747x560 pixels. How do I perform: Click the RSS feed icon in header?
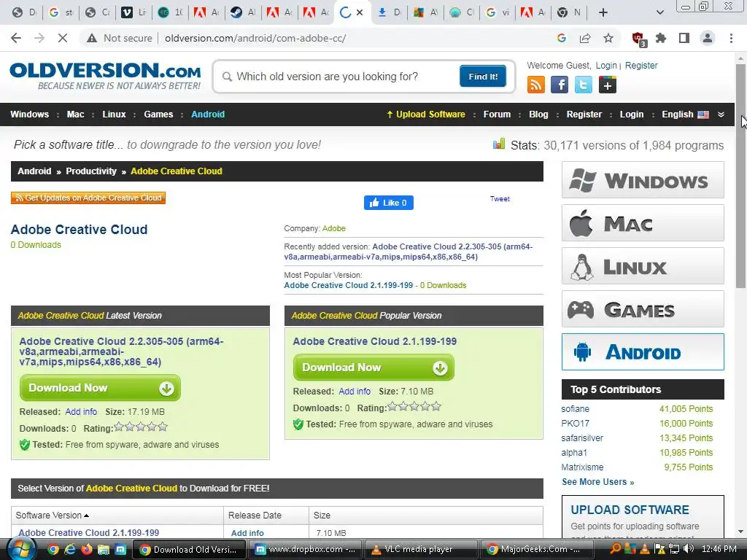(536, 85)
